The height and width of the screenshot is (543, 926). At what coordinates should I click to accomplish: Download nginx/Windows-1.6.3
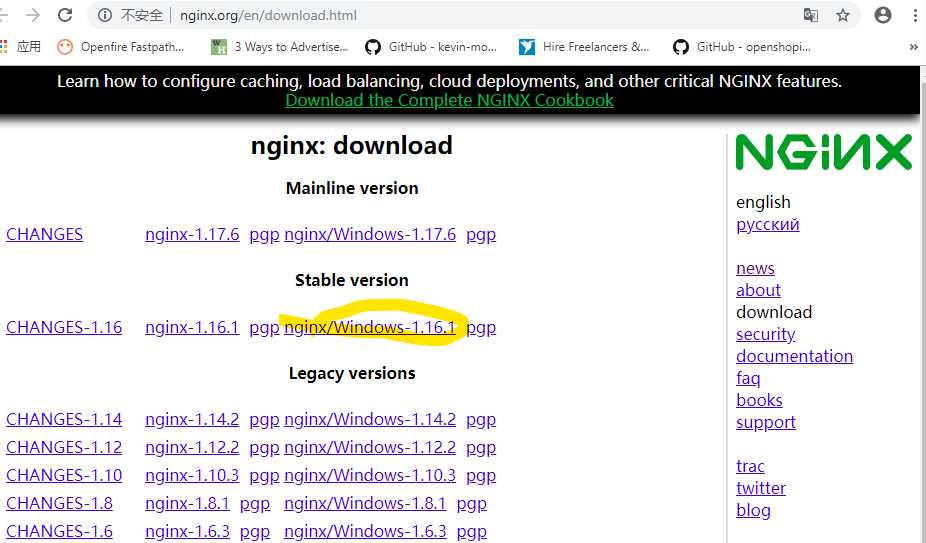click(x=365, y=531)
